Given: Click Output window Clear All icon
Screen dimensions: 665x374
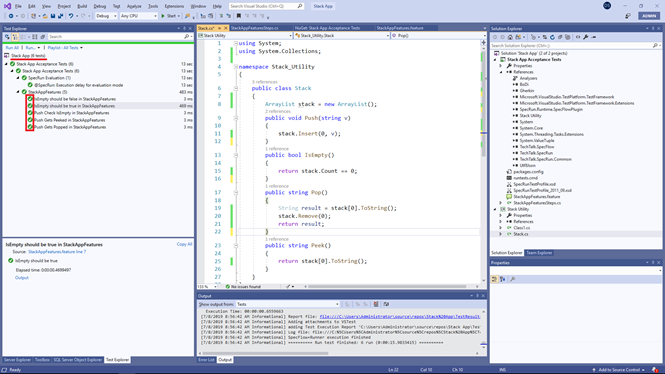Looking at the screenshot, I should 376,304.
